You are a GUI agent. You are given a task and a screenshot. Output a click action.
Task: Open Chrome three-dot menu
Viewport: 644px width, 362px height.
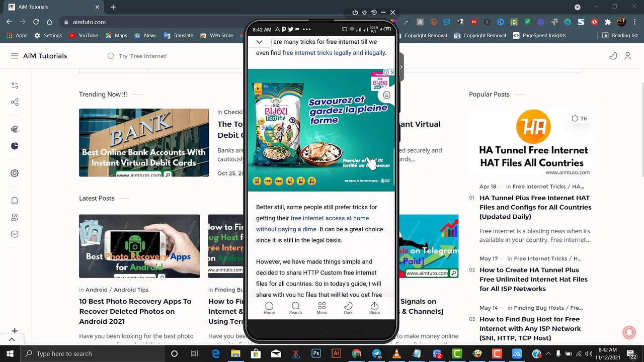pos(635,22)
